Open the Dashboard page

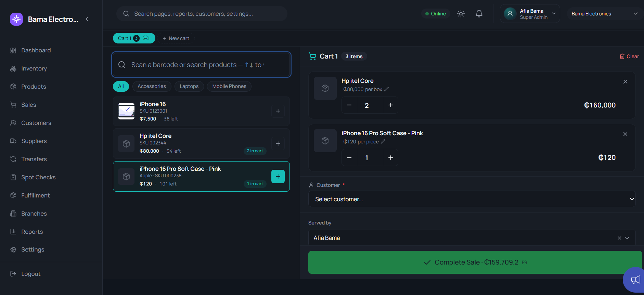(x=36, y=50)
